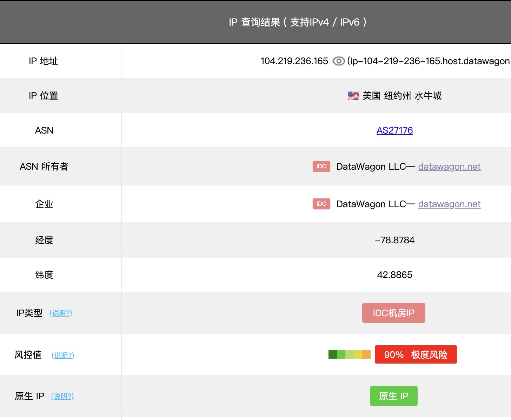511x420 pixels.
Task: Click the 原生 IP row label on the left
Action: click(x=29, y=396)
